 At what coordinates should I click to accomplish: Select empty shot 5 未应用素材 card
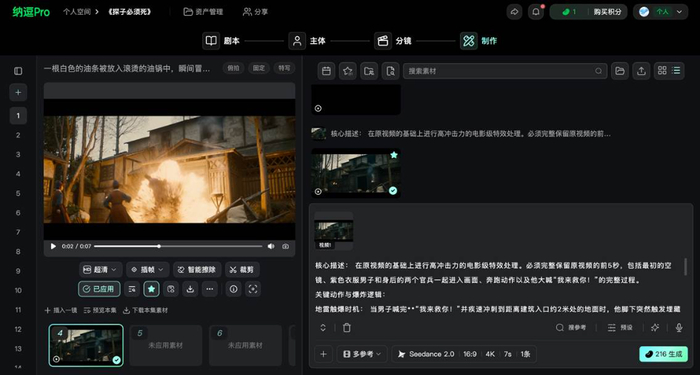[x=166, y=346]
